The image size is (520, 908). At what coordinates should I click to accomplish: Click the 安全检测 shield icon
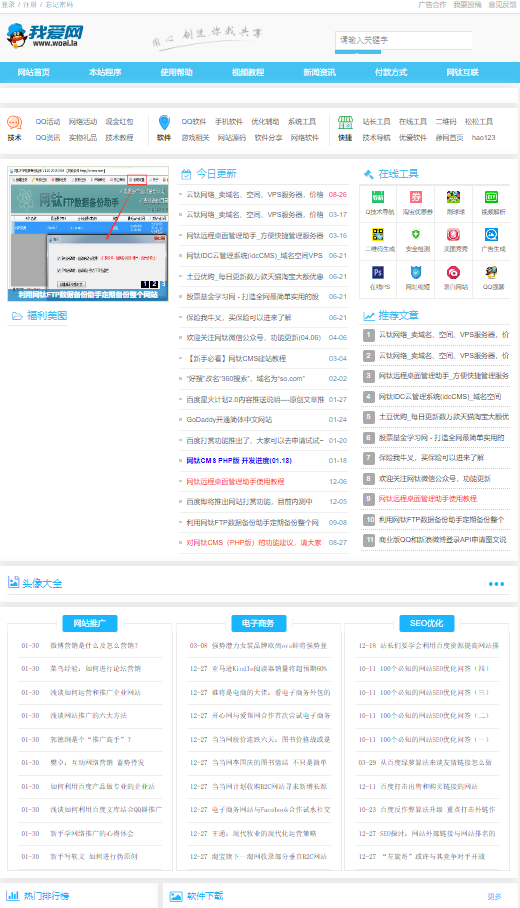tap(416, 235)
